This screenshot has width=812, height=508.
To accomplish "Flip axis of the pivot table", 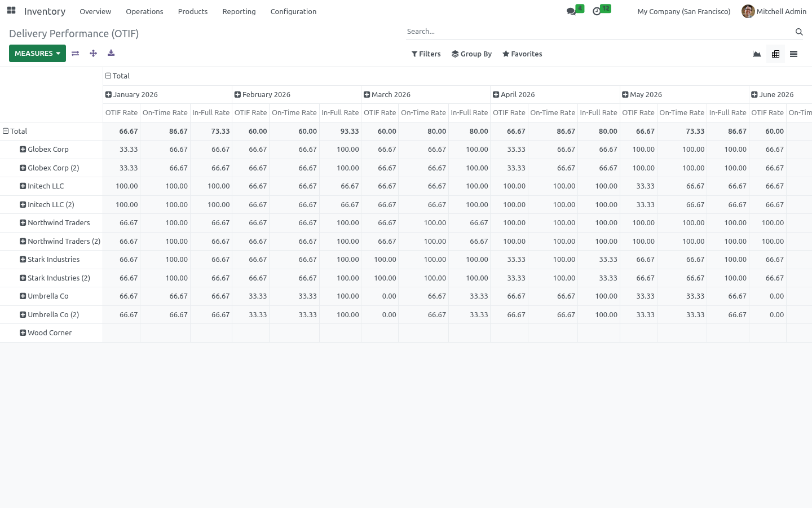I will tap(76, 53).
